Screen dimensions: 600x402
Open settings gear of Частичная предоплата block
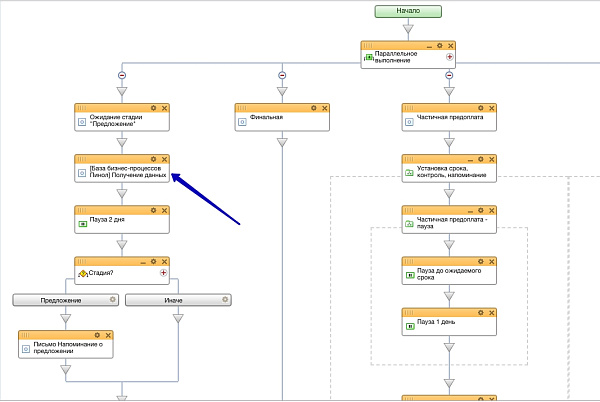[481, 108]
